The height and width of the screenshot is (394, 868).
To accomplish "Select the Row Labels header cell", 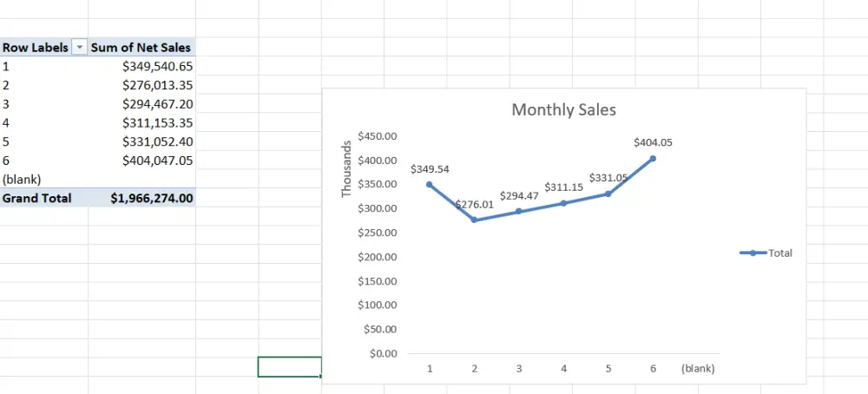I will point(36,48).
